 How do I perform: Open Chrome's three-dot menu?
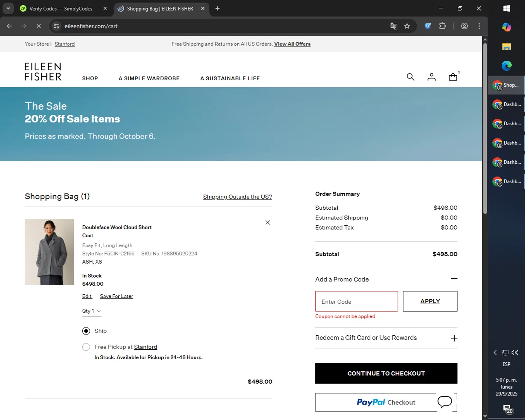[479, 26]
